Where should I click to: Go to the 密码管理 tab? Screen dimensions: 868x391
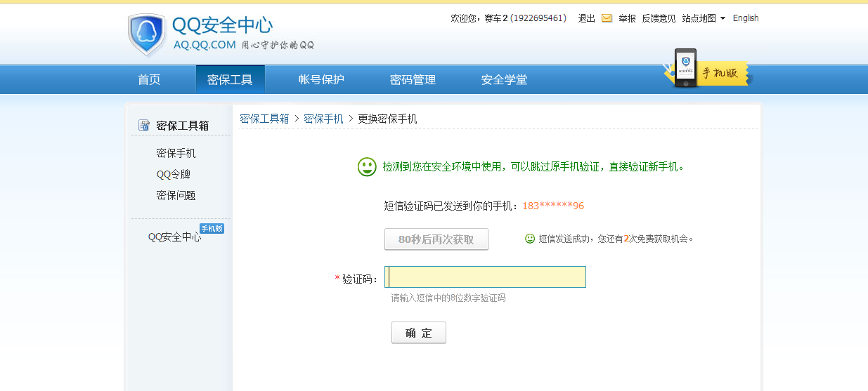[413, 80]
